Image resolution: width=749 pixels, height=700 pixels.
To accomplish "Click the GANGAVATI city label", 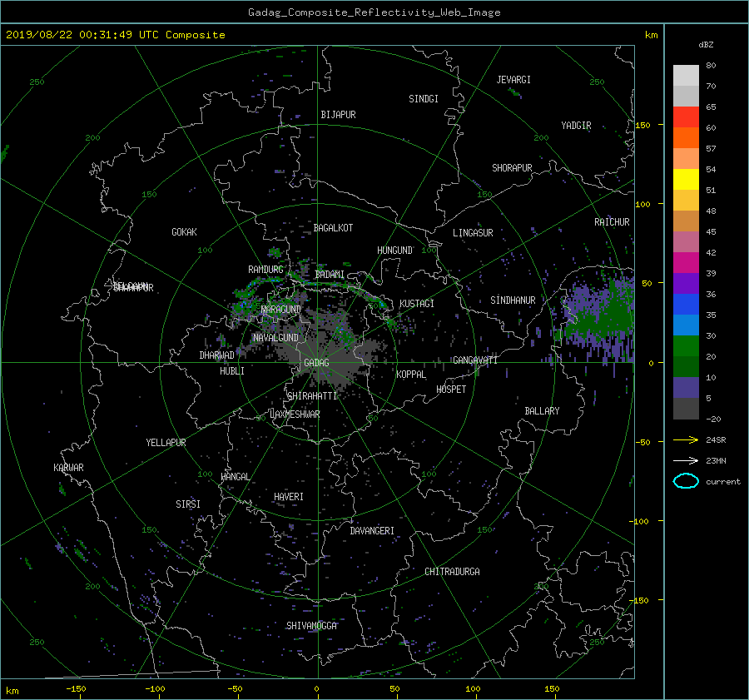I will point(475,360).
